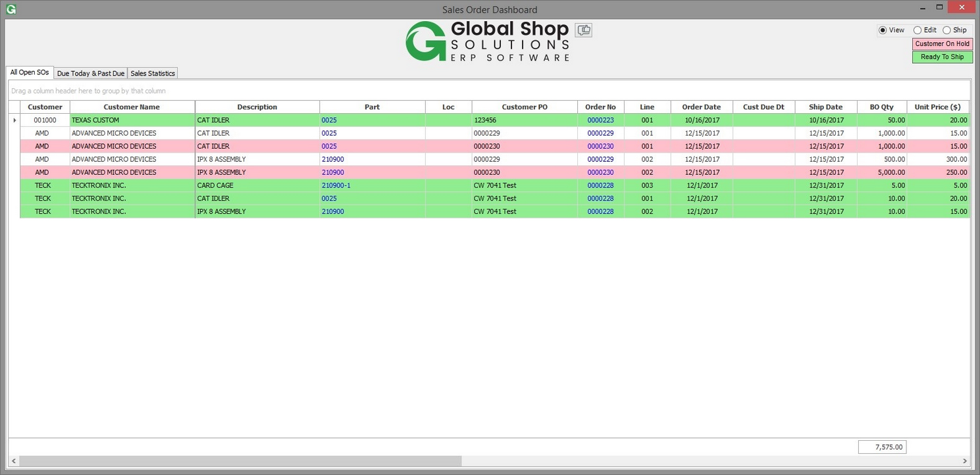Click the feedback thumbs-up icon beside the logo
The height and width of the screenshot is (475, 980).
584,30
